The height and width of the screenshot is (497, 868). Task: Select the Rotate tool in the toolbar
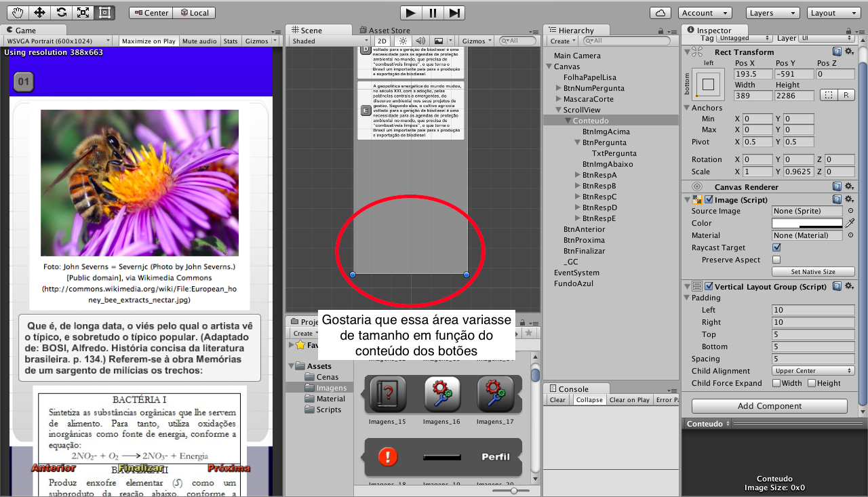(61, 12)
